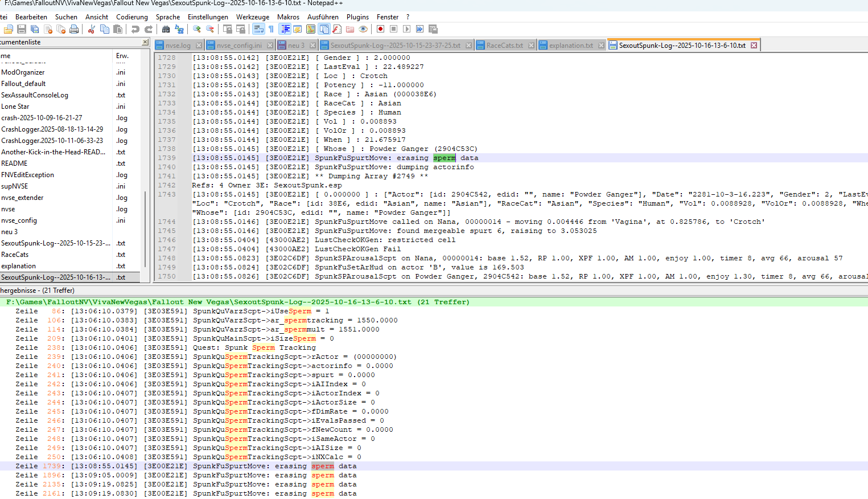
Task: Jump to search result on Zeile 1896
Action: [434, 475]
